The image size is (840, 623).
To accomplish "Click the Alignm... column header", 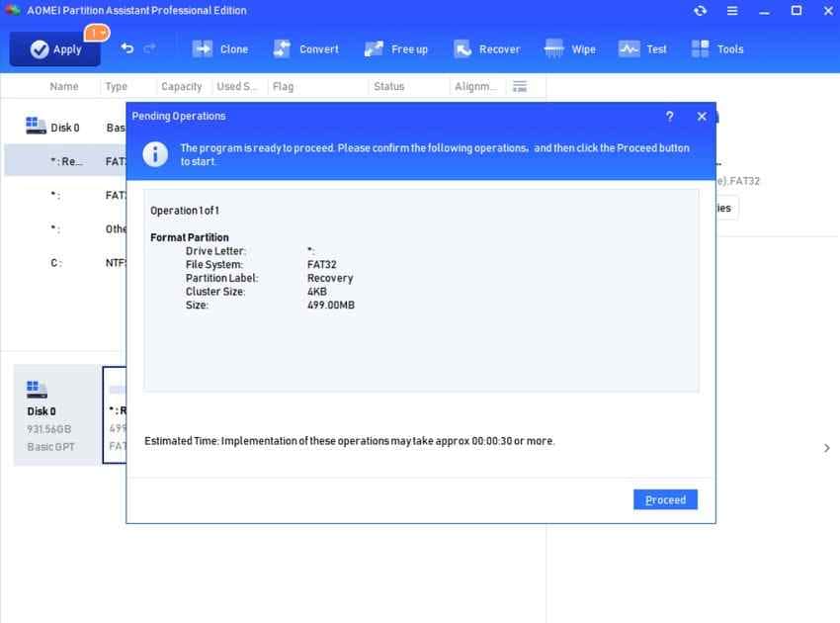I will pos(475,86).
